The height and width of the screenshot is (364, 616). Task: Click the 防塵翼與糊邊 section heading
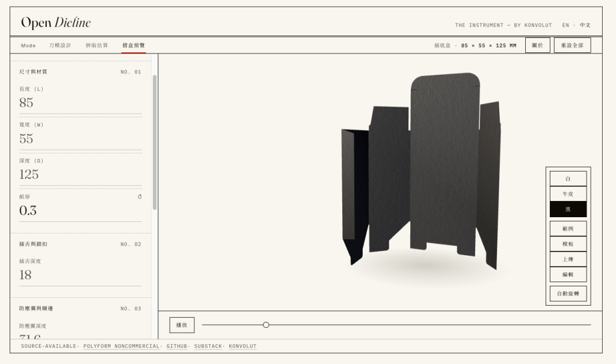(x=35, y=309)
